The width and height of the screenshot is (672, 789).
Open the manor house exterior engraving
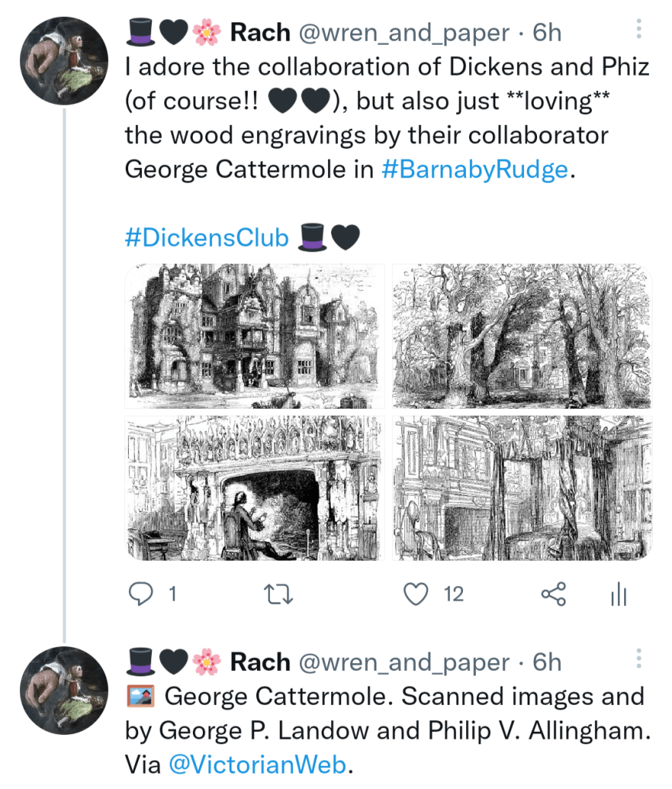pos(255,336)
